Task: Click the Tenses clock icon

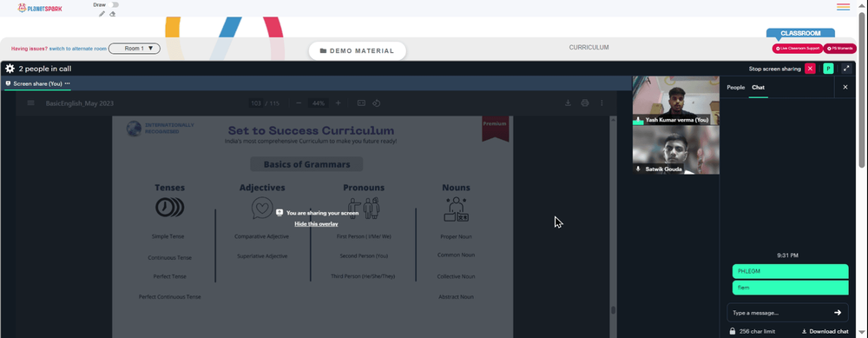Action: point(169,208)
